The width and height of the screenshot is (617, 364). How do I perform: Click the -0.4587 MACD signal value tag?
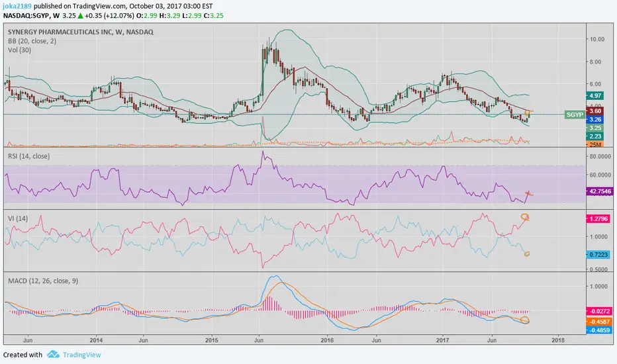[x=600, y=322]
